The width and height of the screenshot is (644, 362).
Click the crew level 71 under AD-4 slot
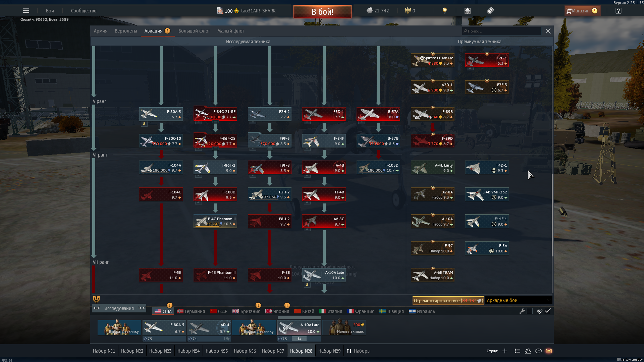coord(193,339)
